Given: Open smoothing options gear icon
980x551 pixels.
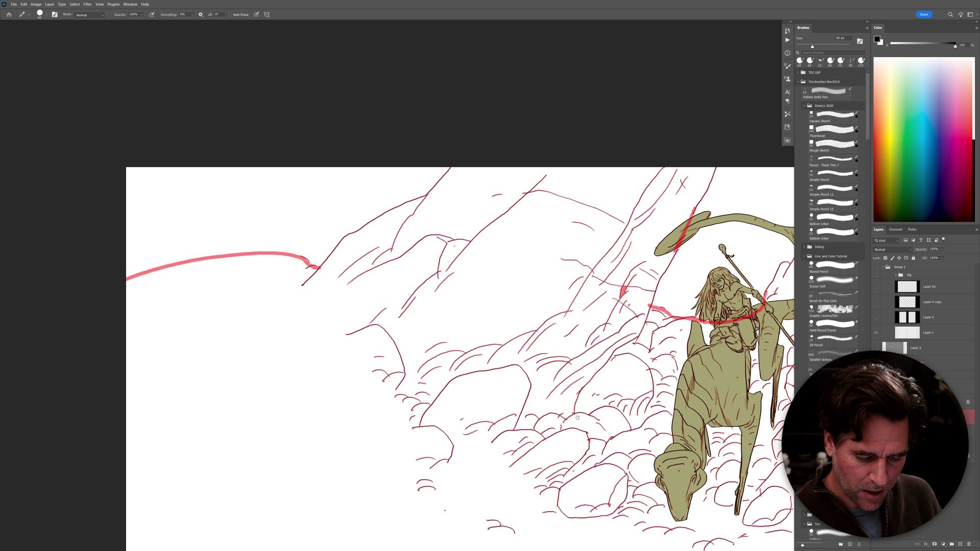Looking at the screenshot, I should pos(201,15).
